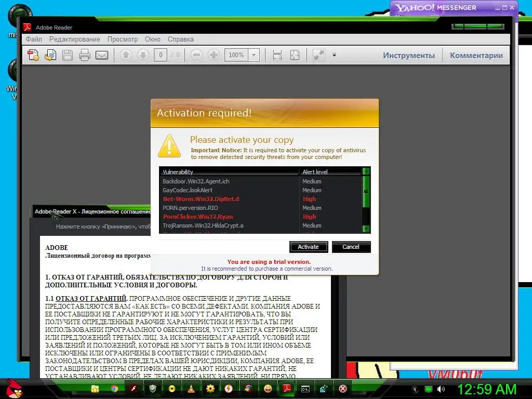
Task: Click the Activate button
Action: pos(309,247)
